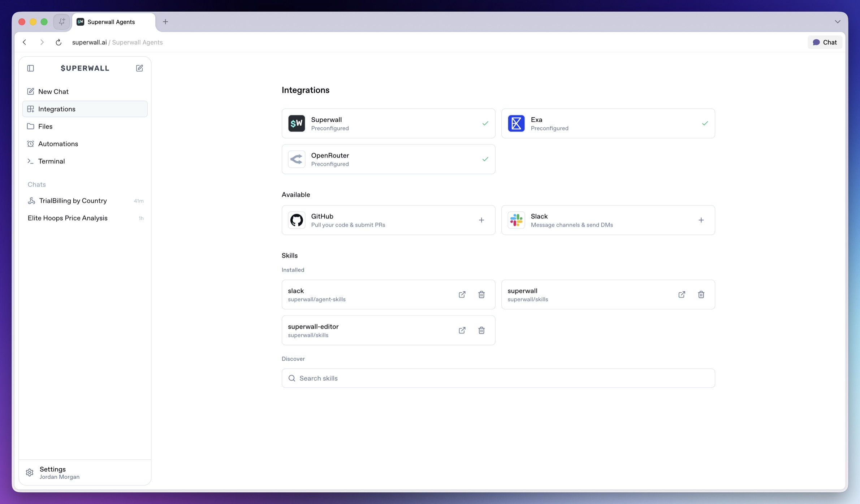860x504 pixels.
Task: Open the Chat button at top right
Action: [825, 42]
